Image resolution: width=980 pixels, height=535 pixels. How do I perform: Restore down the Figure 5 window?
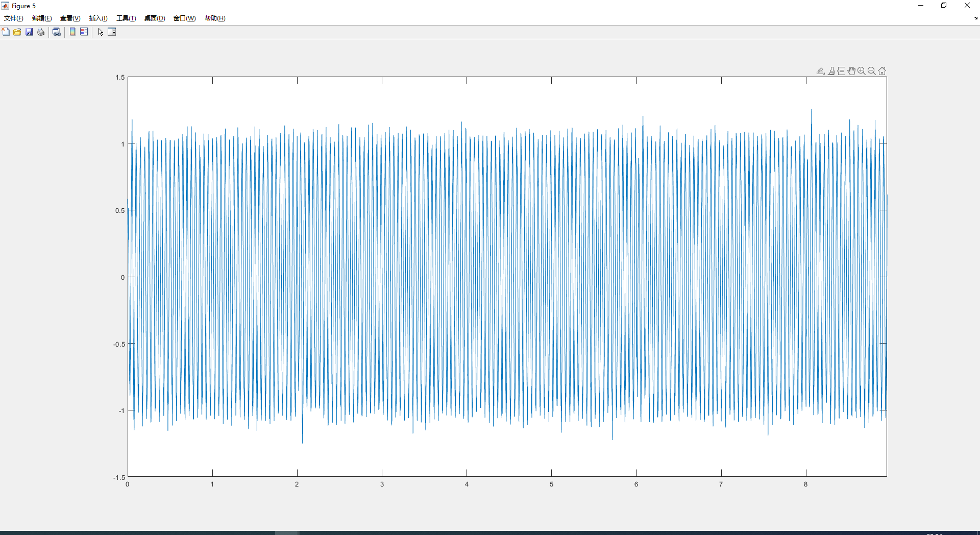click(x=944, y=6)
